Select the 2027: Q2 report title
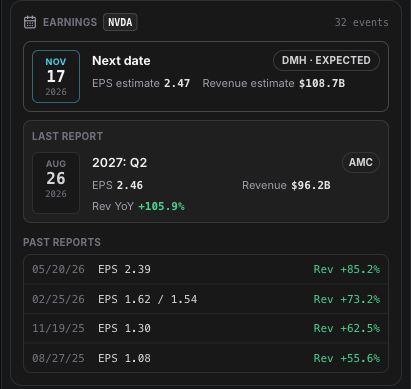The image size is (411, 389). point(120,163)
